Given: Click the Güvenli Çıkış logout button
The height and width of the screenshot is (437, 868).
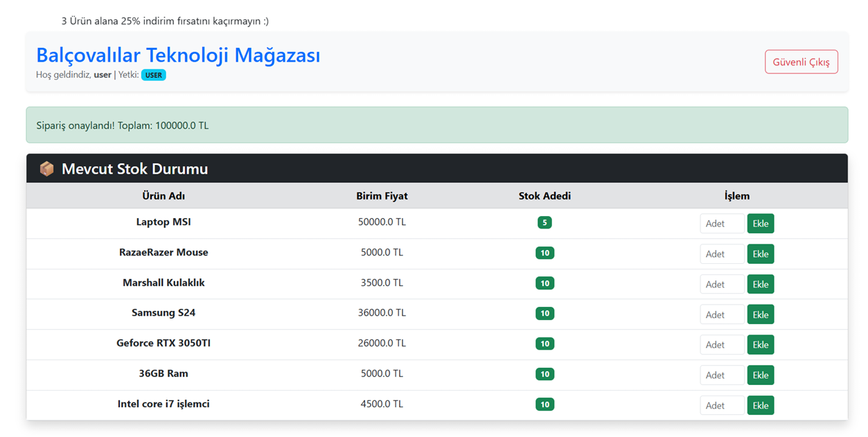Looking at the screenshot, I should click(x=801, y=62).
